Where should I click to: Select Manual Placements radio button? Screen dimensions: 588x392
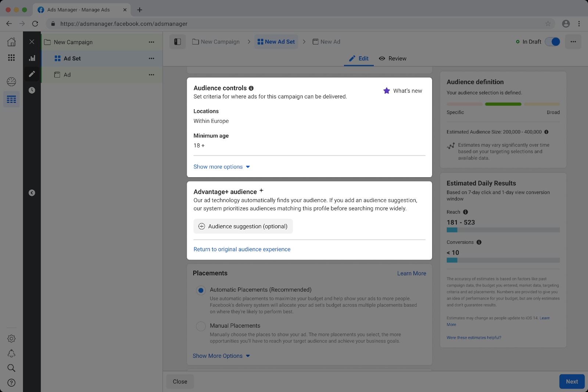(x=201, y=326)
